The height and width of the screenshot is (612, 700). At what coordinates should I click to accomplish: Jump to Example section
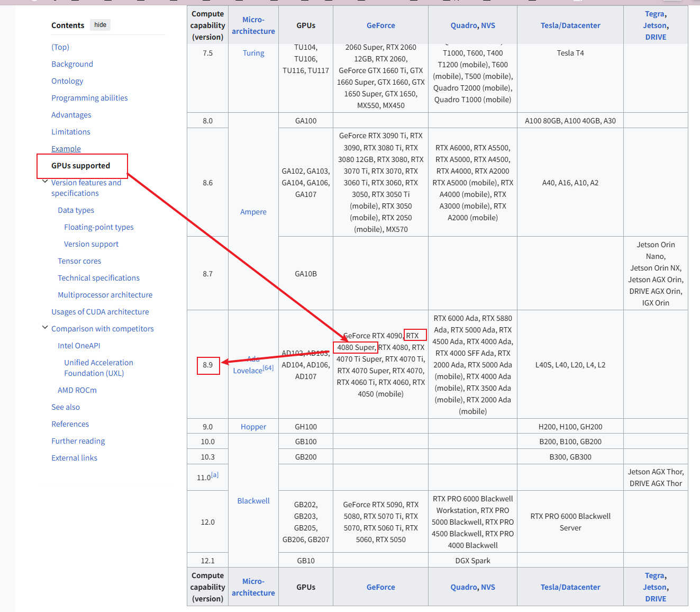[66, 149]
